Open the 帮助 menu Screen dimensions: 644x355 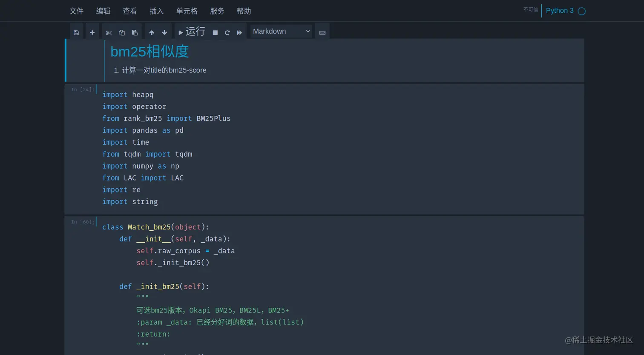coord(244,11)
